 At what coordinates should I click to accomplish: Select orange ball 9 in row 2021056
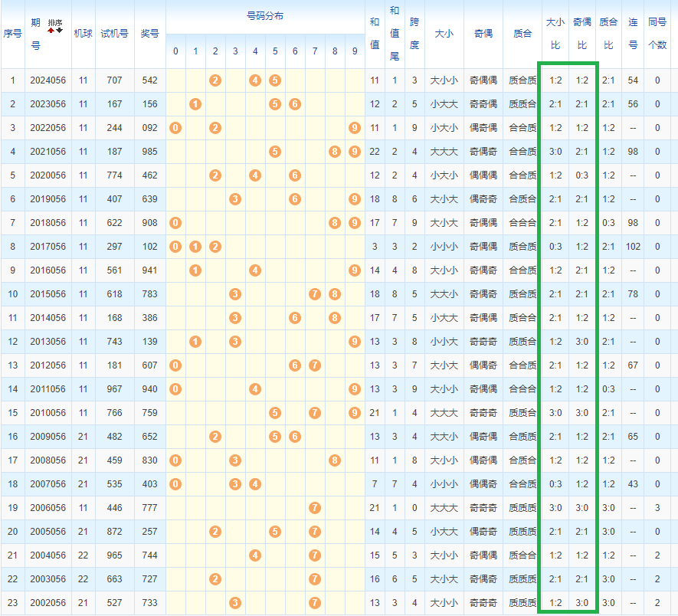pos(354,152)
